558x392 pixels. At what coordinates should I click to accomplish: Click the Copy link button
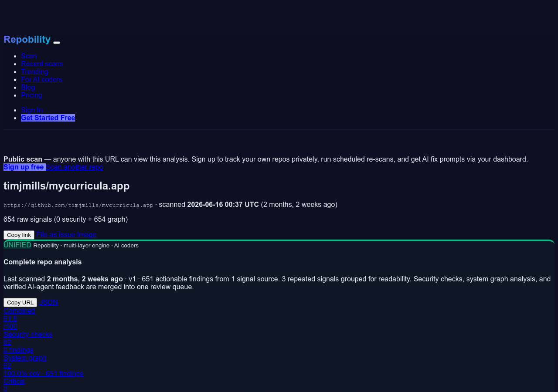click(x=19, y=235)
